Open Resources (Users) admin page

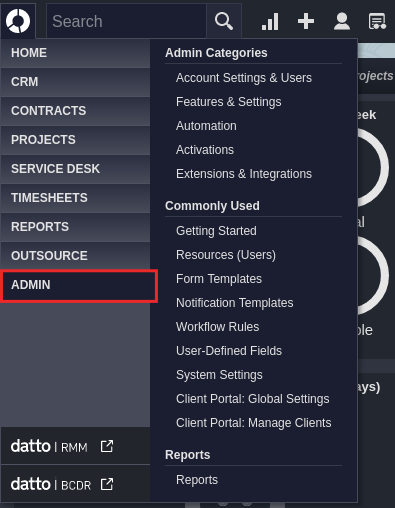[226, 255]
